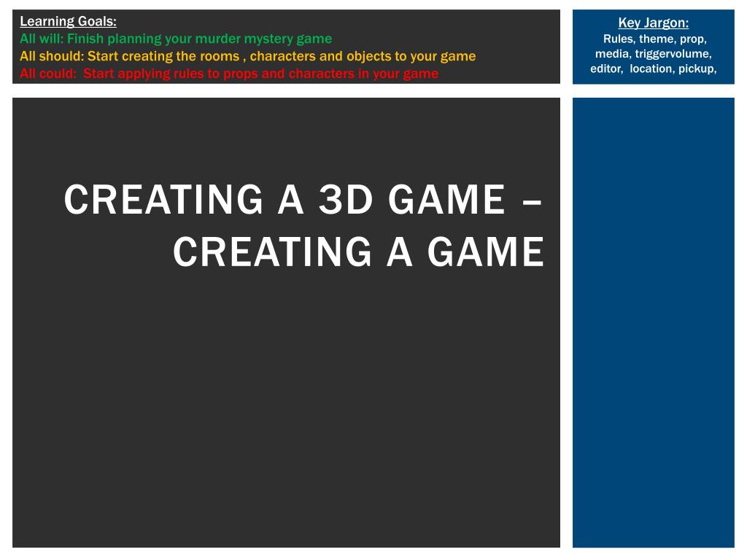Click the 'media, triggervolume,' jargon line

point(653,54)
